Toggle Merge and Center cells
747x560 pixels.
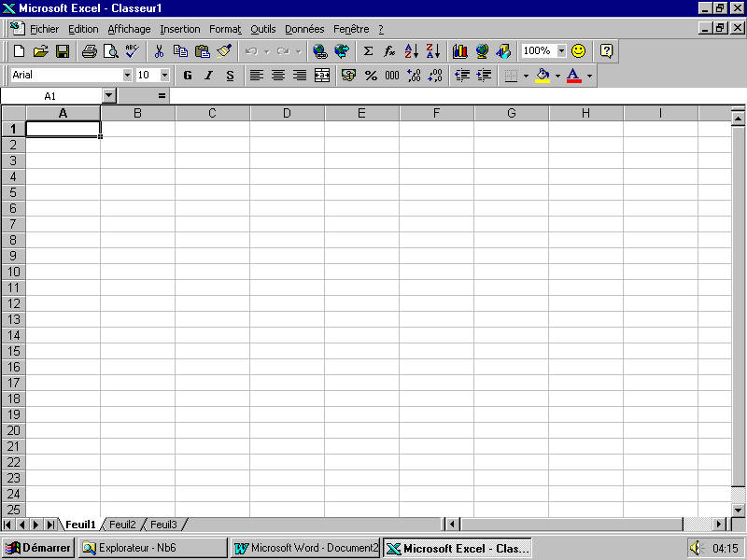point(322,76)
